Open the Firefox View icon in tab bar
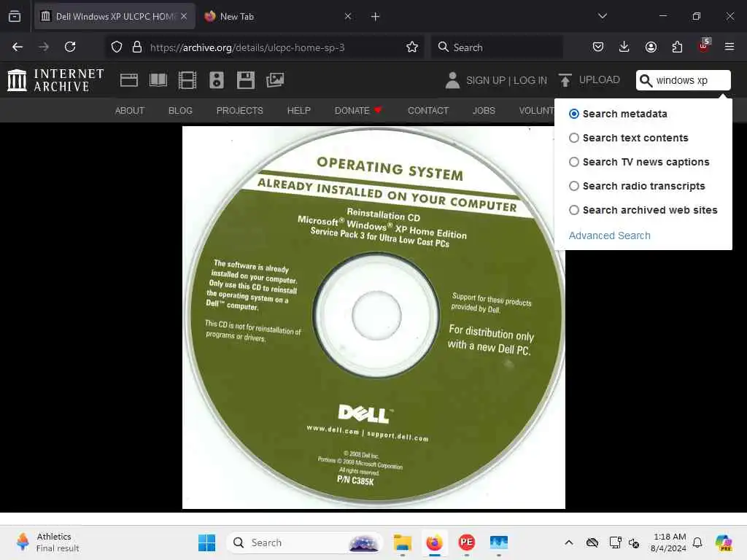 (15, 16)
